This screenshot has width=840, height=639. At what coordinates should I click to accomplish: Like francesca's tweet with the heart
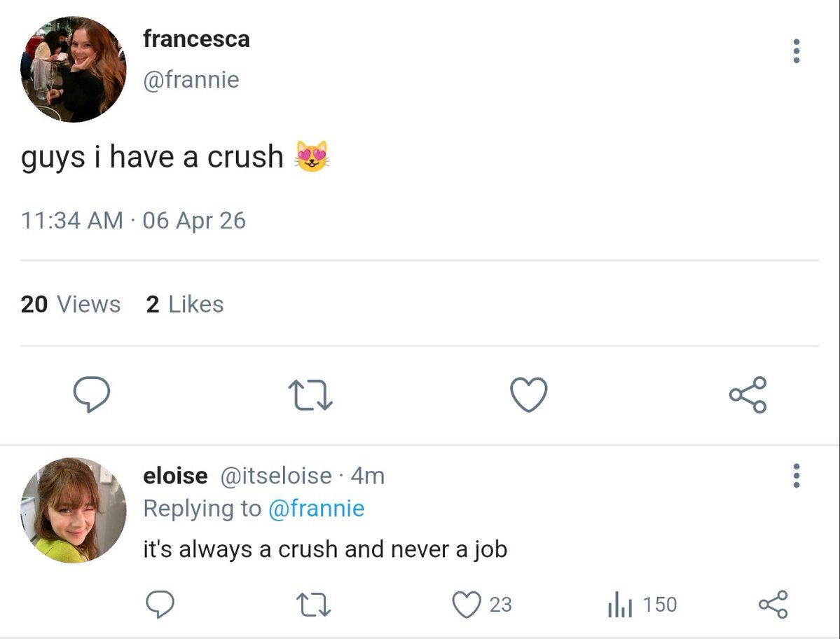[528, 395]
